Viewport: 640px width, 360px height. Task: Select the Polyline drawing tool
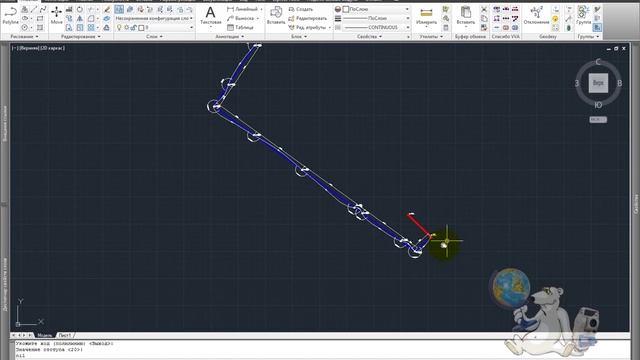point(10,16)
